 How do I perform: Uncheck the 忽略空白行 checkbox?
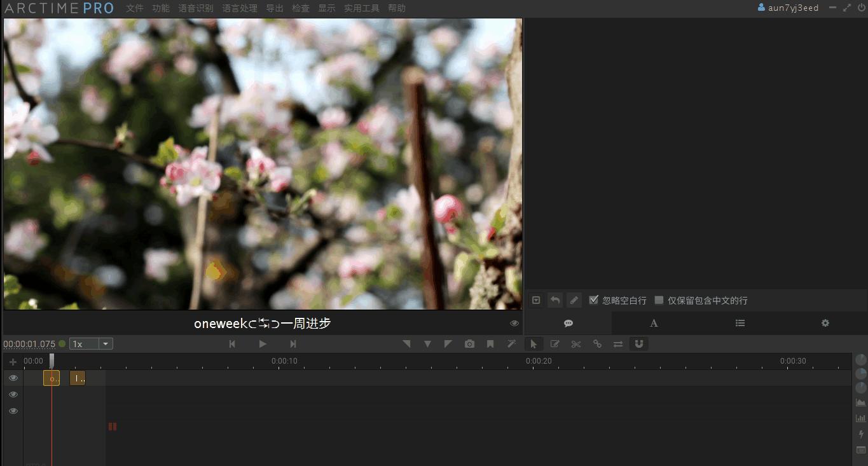(x=594, y=300)
